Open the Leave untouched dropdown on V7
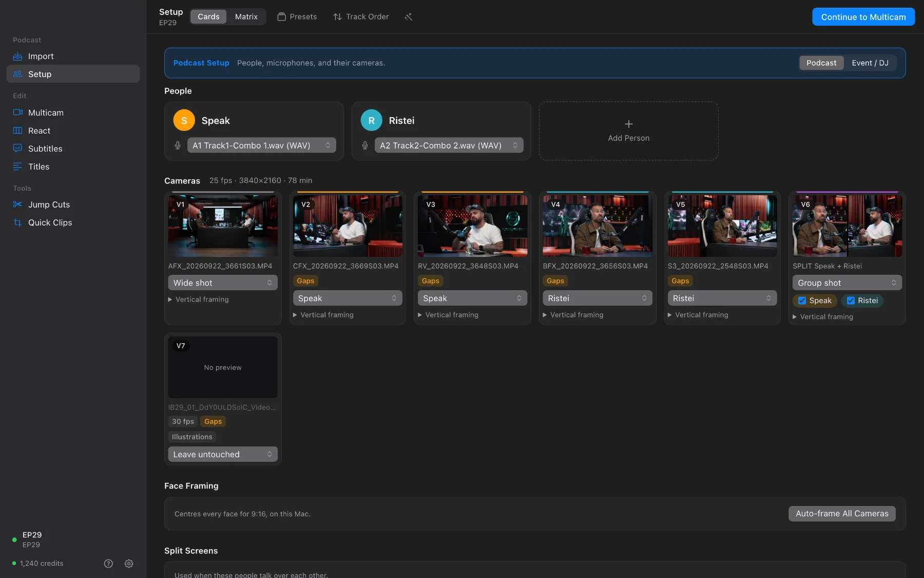 223,454
